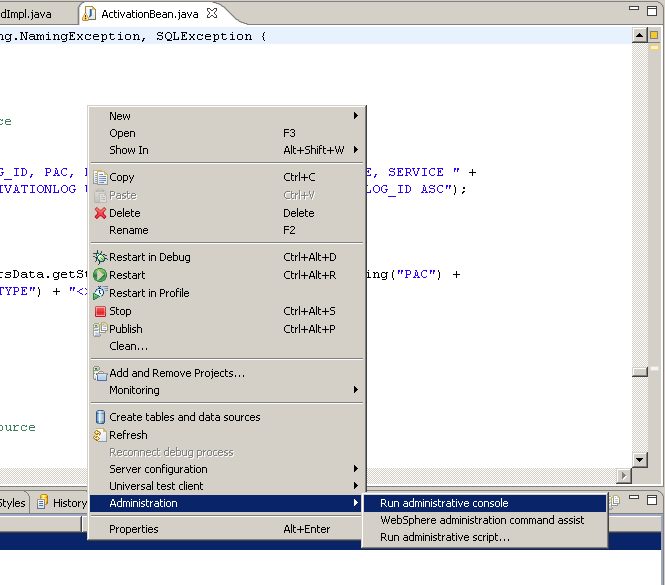
Task: Click the Publish icon
Action: [100, 329]
